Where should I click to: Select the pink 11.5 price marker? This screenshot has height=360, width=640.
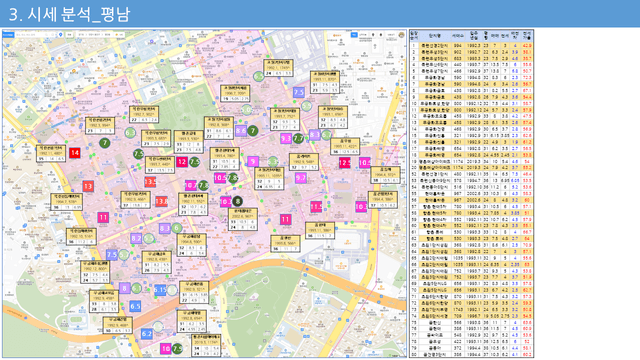[316, 207]
